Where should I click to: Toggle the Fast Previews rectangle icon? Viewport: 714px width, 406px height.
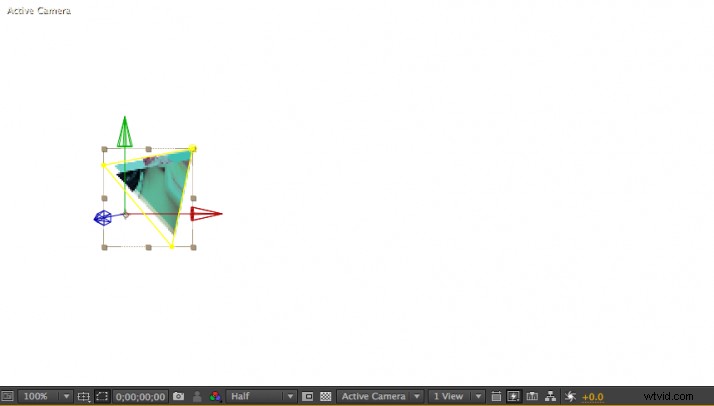[x=307, y=396]
